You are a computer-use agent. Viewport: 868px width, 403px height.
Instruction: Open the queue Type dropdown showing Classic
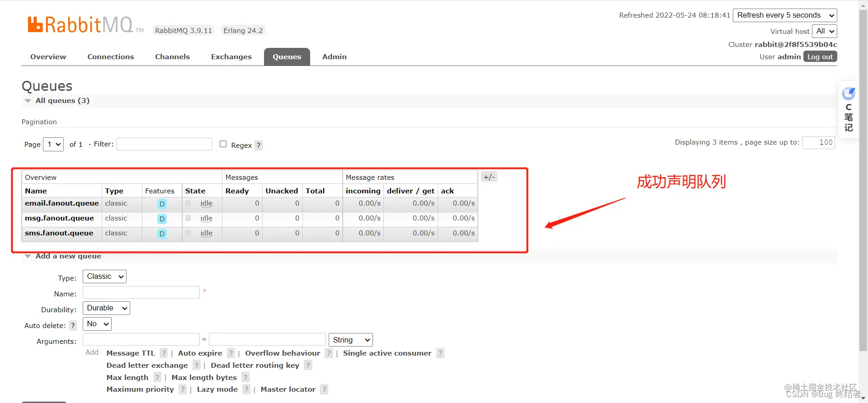[x=104, y=276]
